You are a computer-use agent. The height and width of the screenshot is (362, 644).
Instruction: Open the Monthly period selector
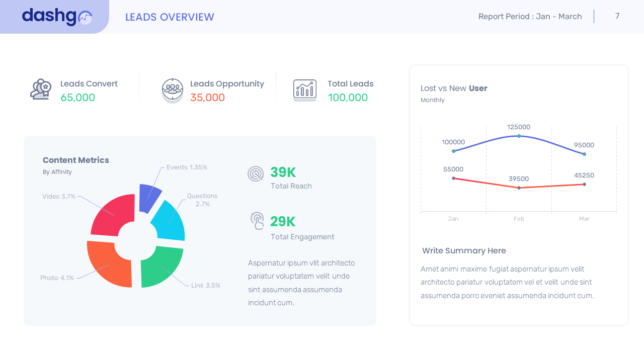point(433,100)
